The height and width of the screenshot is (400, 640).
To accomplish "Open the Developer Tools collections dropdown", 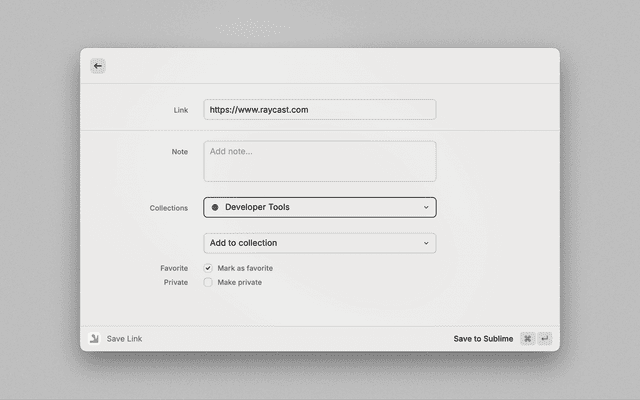I will [319, 208].
